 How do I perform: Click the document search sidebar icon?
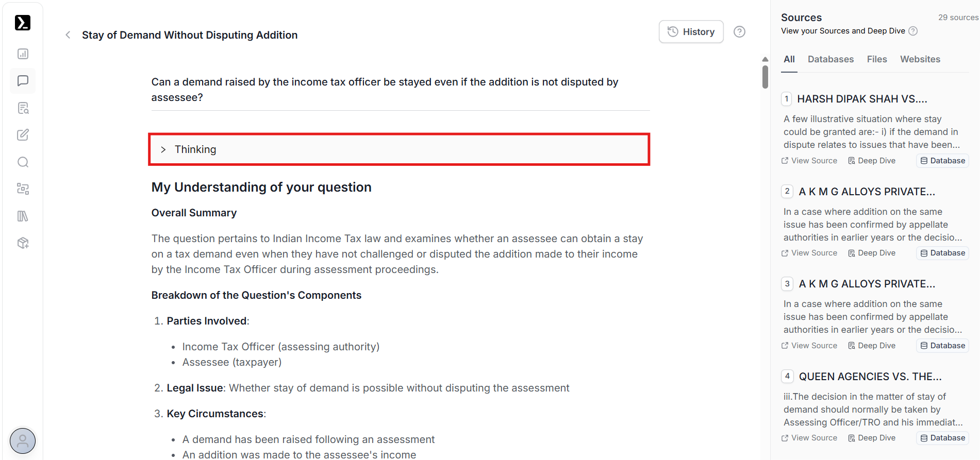tap(23, 108)
